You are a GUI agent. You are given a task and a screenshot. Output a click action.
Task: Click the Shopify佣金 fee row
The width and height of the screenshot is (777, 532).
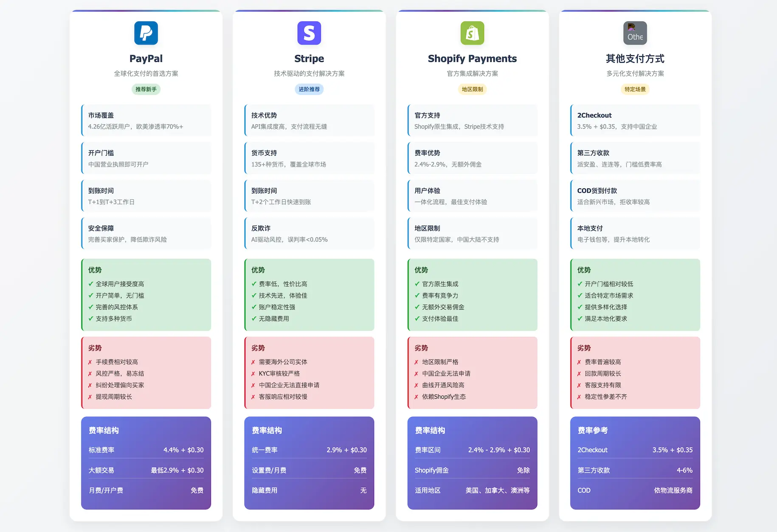coord(472,470)
